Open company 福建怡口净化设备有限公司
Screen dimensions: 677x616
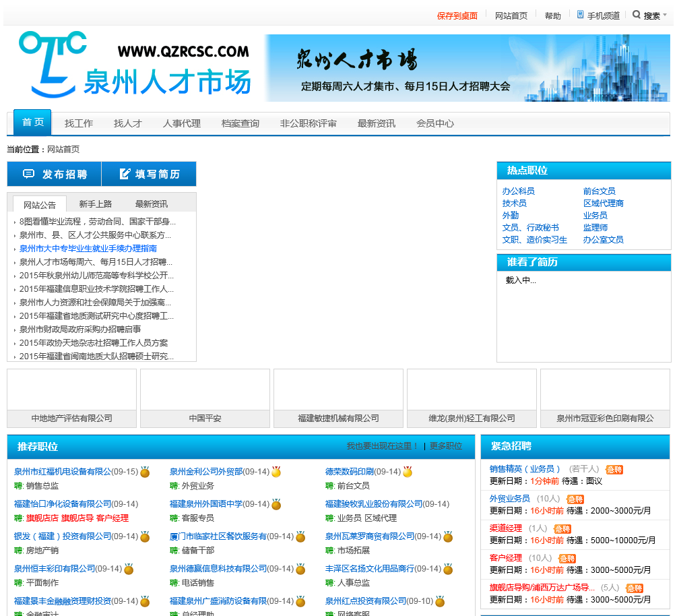tap(63, 503)
